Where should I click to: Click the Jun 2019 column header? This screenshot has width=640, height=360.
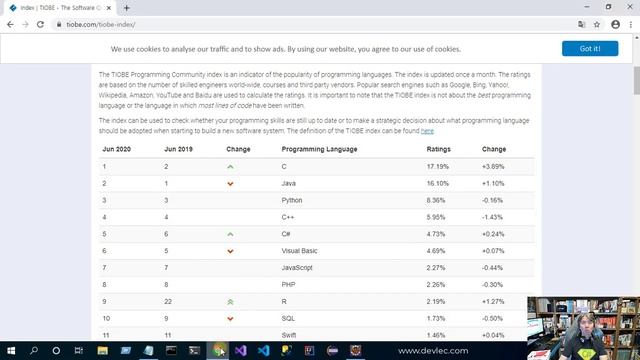coord(178,149)
